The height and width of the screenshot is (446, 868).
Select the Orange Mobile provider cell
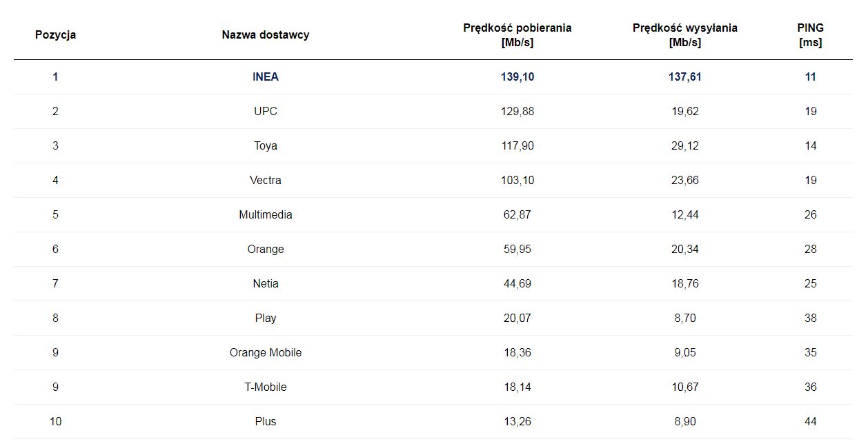tap(266, 352)
